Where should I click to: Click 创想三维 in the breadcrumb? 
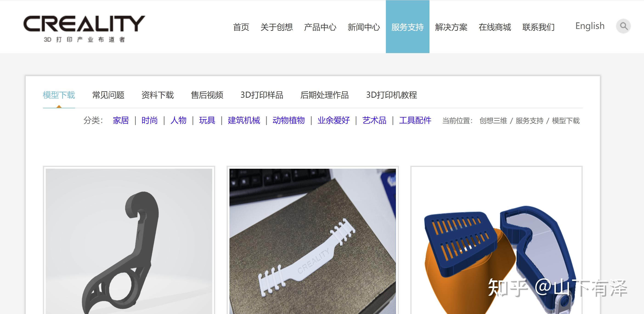pyautogui.click(x=493, y=121)
